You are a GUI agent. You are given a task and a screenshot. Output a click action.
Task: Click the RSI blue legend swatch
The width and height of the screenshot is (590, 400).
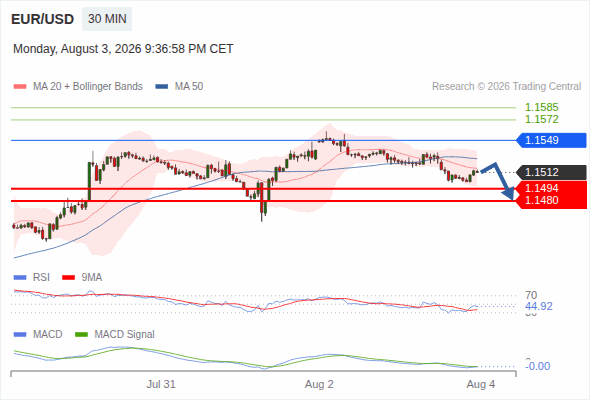[20, 278]
